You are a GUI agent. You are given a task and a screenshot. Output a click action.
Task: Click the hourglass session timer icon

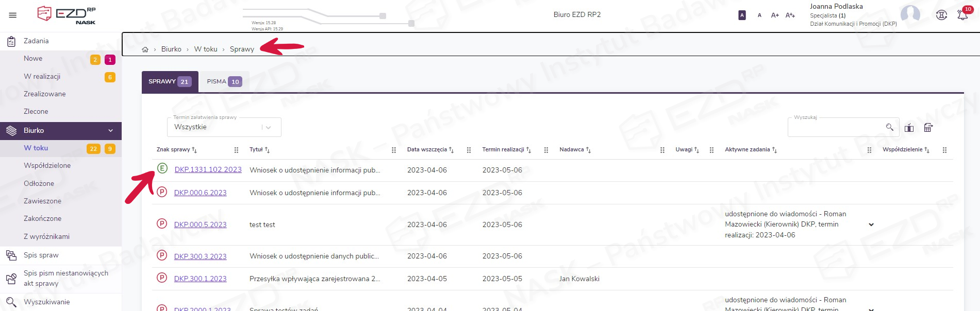click(x=941, y=15)
